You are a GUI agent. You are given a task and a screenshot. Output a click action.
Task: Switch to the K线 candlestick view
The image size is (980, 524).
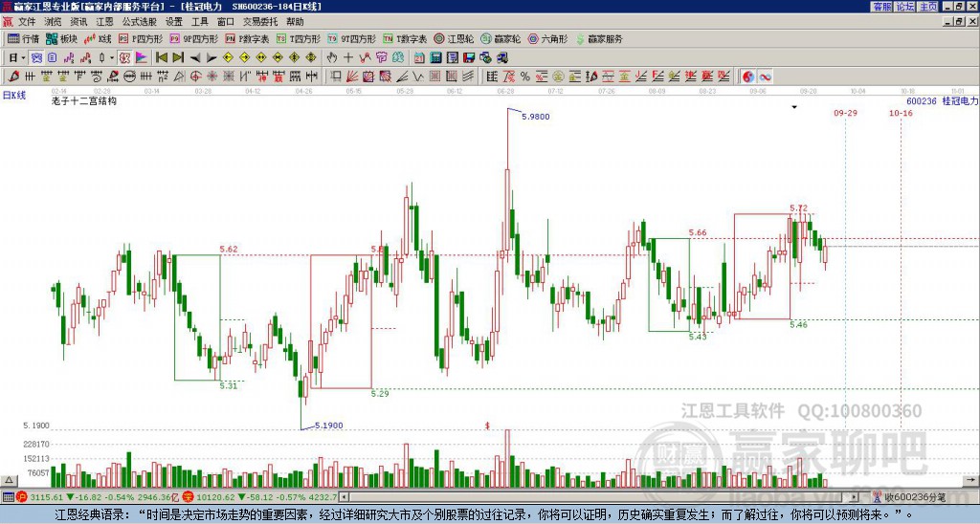[x=98, y=38]
